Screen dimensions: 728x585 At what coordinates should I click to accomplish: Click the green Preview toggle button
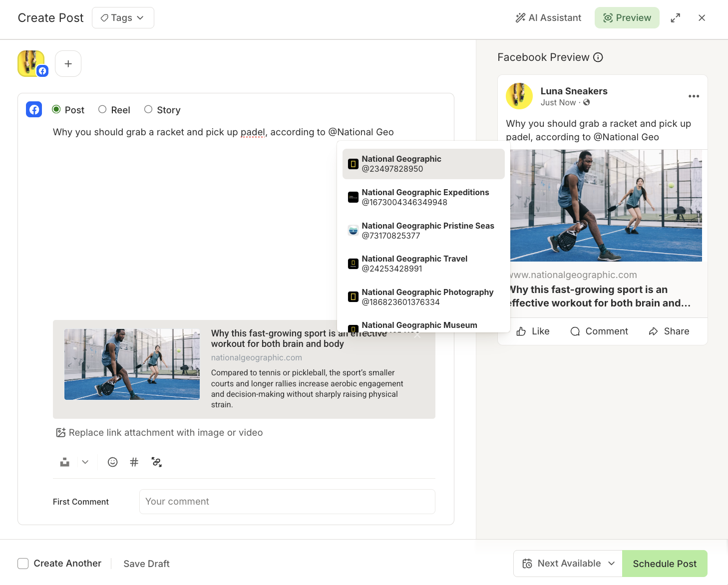pos(627,17)
